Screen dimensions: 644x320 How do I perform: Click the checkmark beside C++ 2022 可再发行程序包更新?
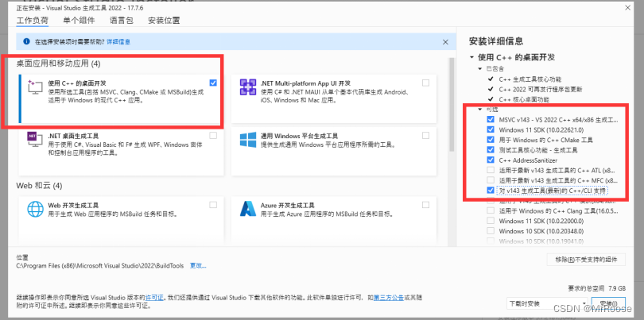click(490, 89)
